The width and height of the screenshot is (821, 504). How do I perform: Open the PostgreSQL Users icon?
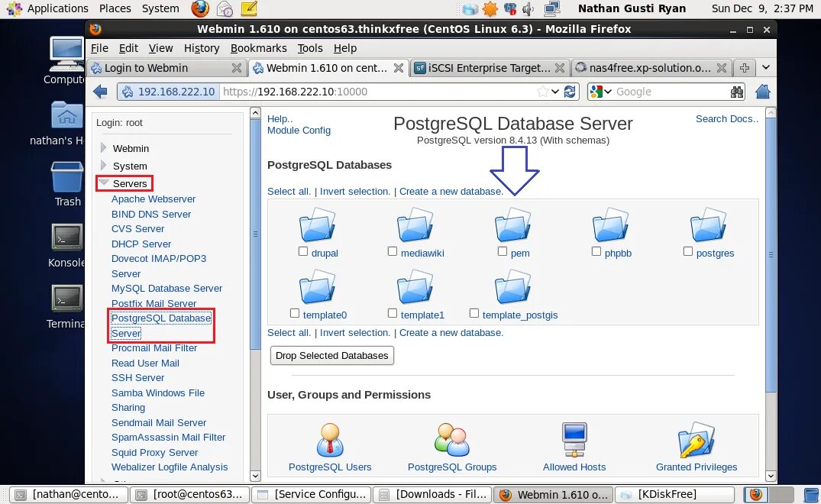coord(330,440)
